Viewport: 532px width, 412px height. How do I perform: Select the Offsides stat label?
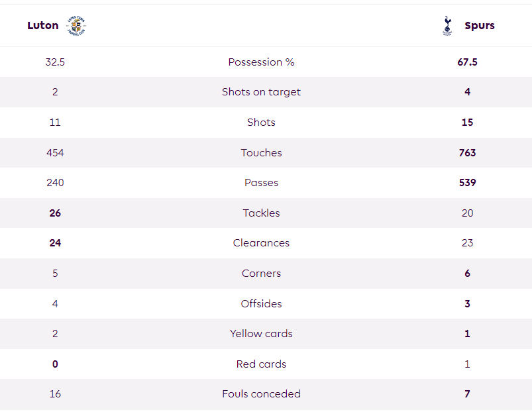(x=261, y=303)
